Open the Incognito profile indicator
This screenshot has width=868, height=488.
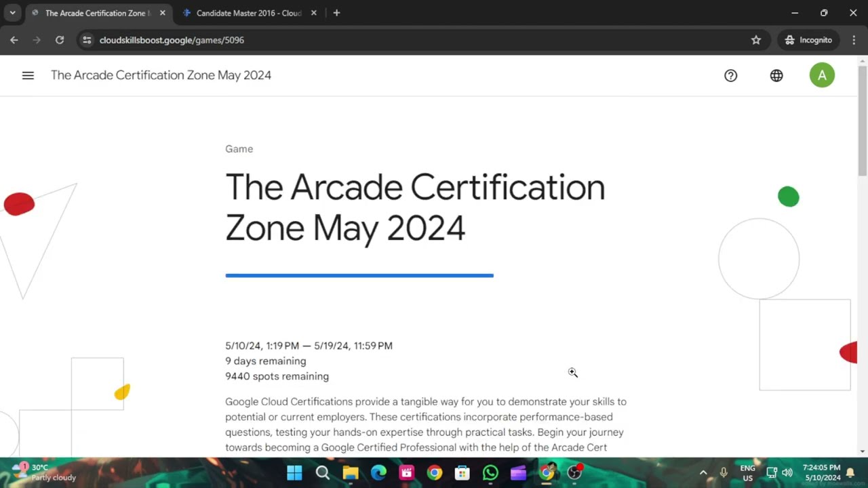click(808, 40)
